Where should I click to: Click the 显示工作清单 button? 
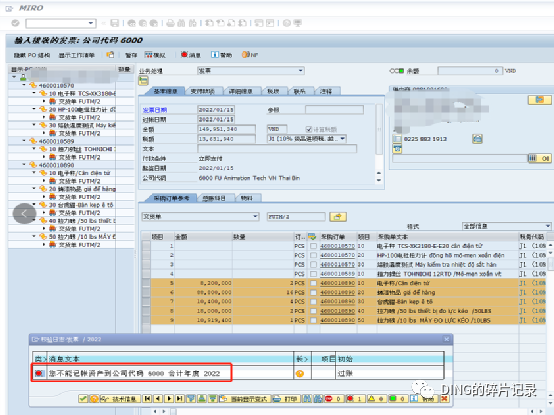pos(77,55)
